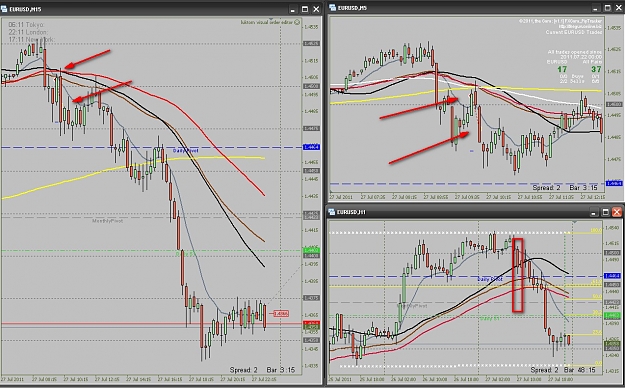Screen dimensions: 625x388
Task: Click the chart icon in EURUSD,M15 title bar
Action: click(x=5, y=9)
